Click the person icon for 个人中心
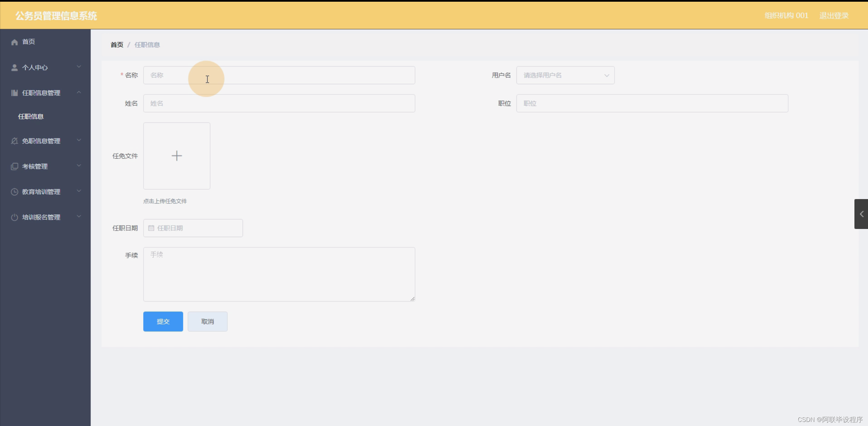Image resolution: width=868 pixels, height=426 pixels. point(14,68)
